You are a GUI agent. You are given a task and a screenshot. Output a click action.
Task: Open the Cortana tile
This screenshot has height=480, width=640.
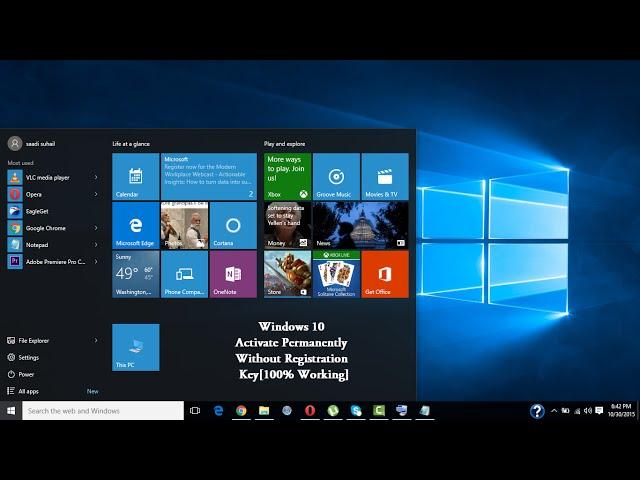(233, 225)
